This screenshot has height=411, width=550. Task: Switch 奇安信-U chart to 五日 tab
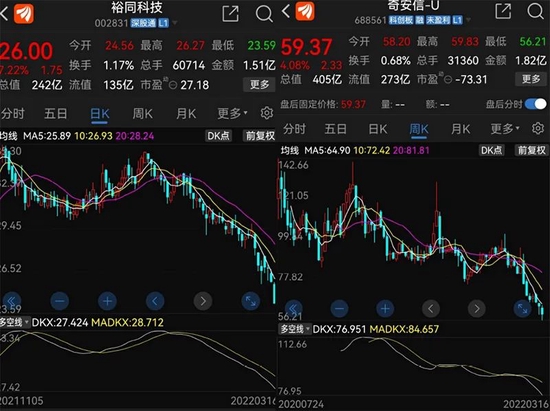pos(335,129)
